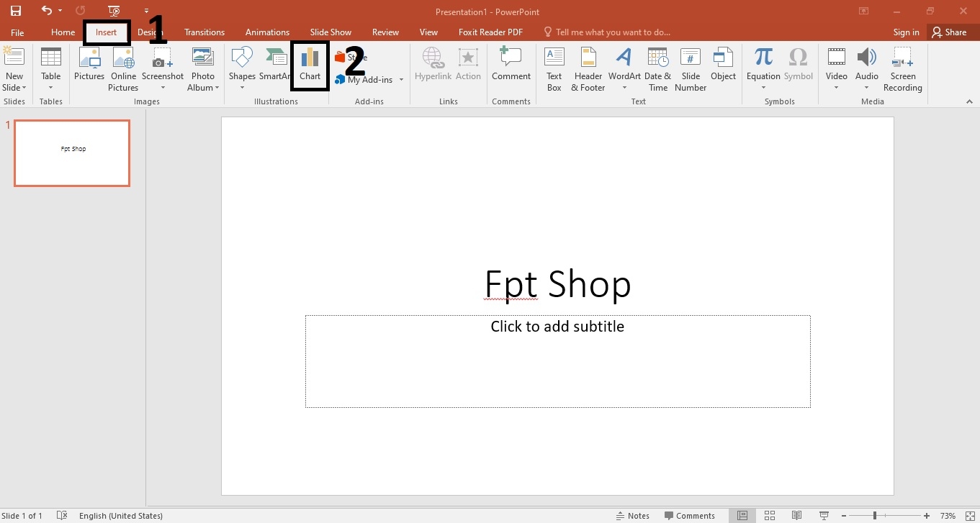
Task: Open the Design tab
Action: click(149, 32)
